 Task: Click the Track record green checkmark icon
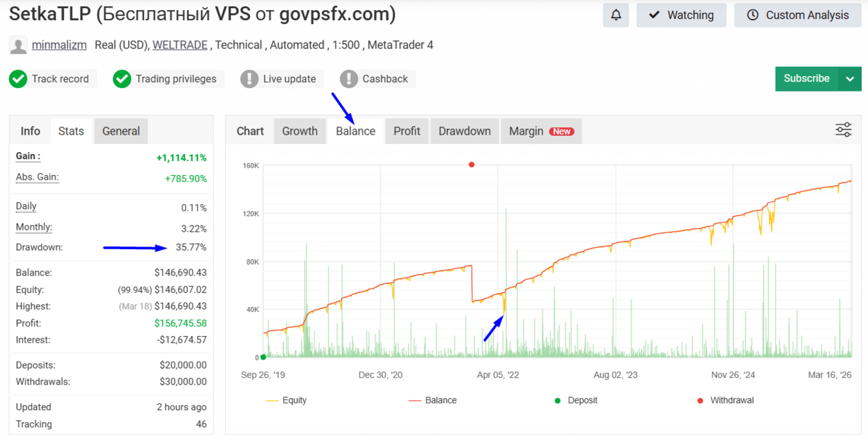click(x=17, y=79)
